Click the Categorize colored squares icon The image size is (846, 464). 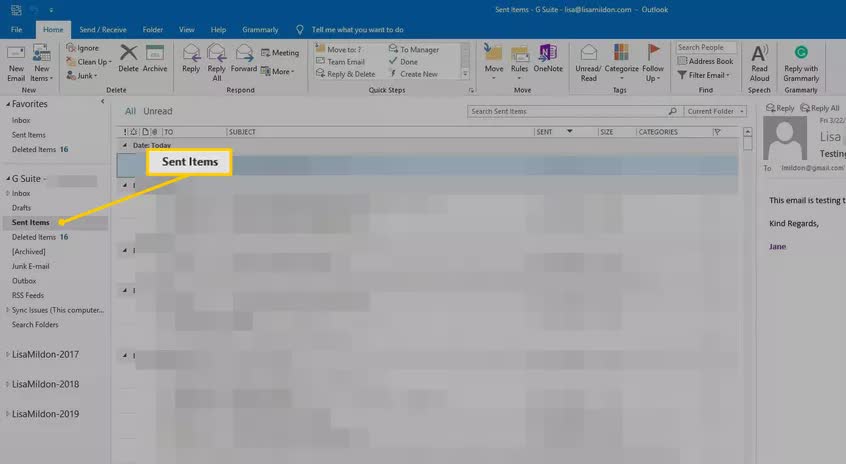621,53
